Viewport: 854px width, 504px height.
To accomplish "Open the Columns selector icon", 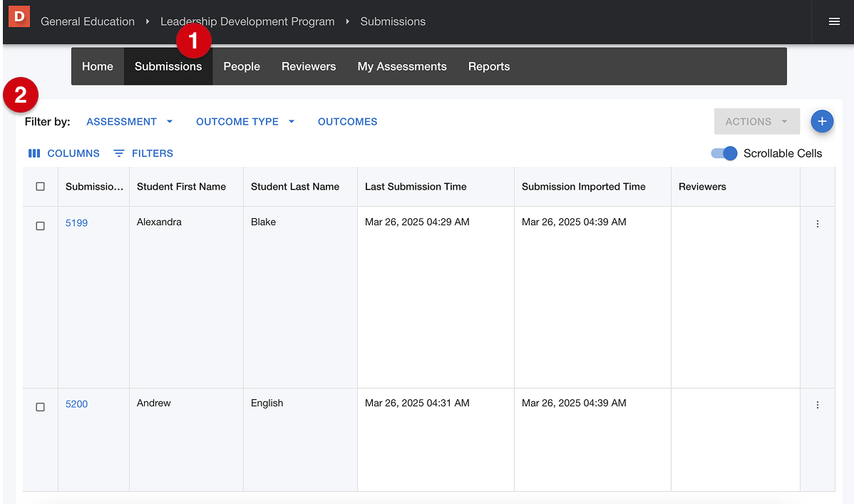I will (x=34, y=153).
